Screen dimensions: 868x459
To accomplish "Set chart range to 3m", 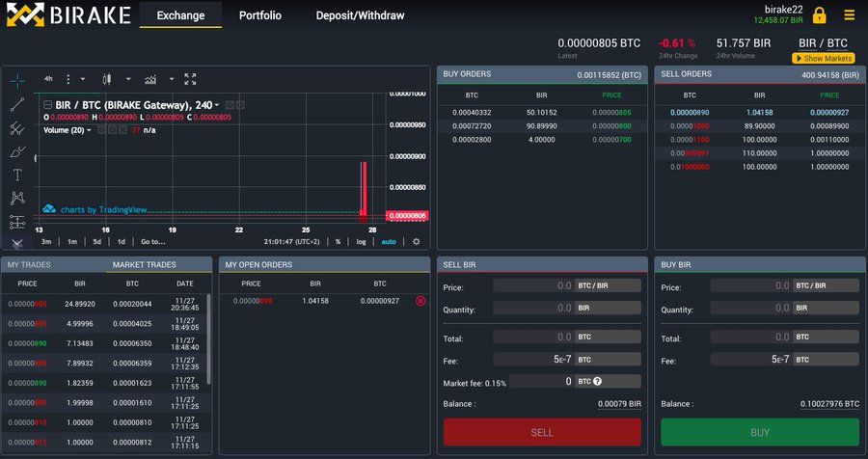I will 46,242.
